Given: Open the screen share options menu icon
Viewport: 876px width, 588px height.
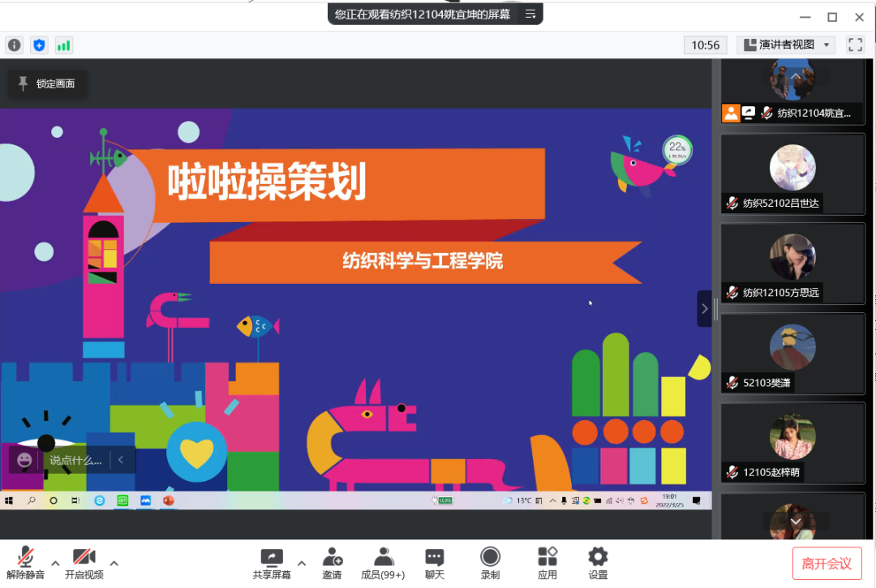Looking at the screenshot, I should (x=530, y=14).
